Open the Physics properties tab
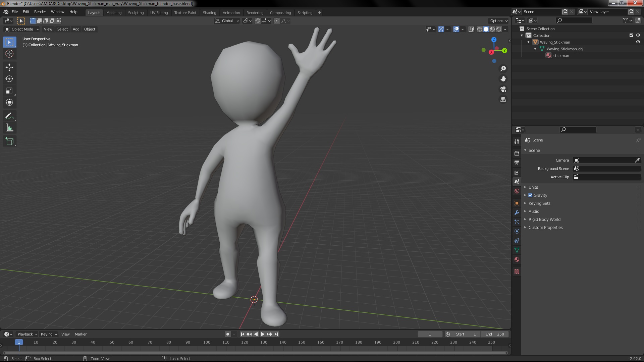644x362 pixels. click(517, 231)
